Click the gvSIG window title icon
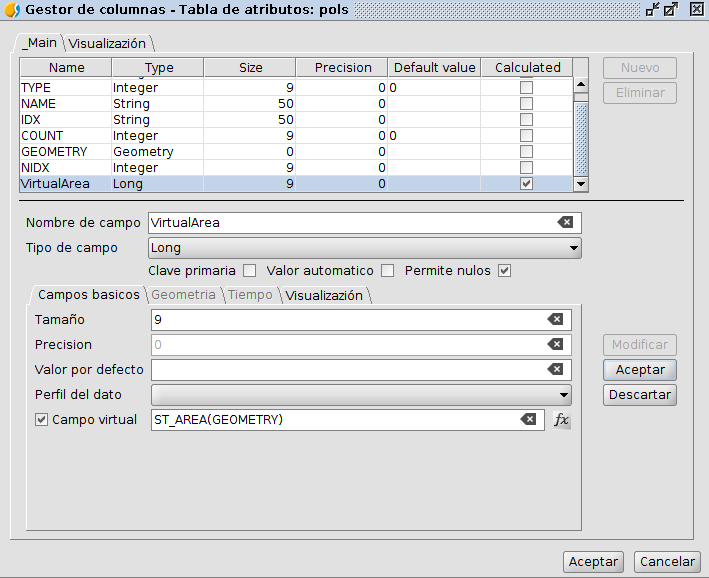Screen dimensions: 709x578 12,10
